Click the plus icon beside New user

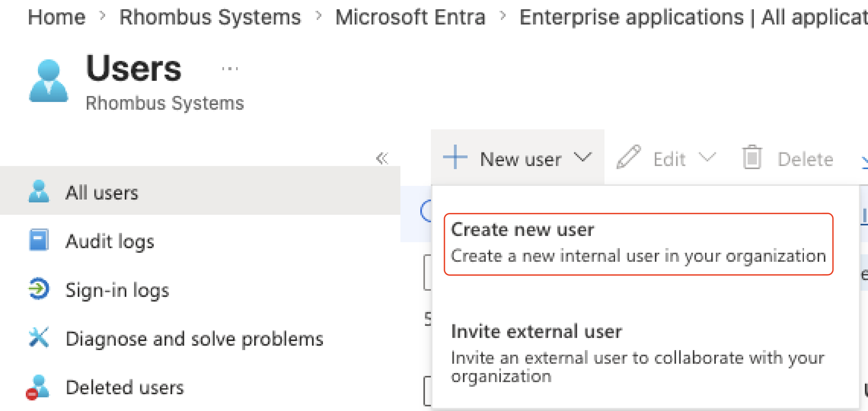coord(455,157)
